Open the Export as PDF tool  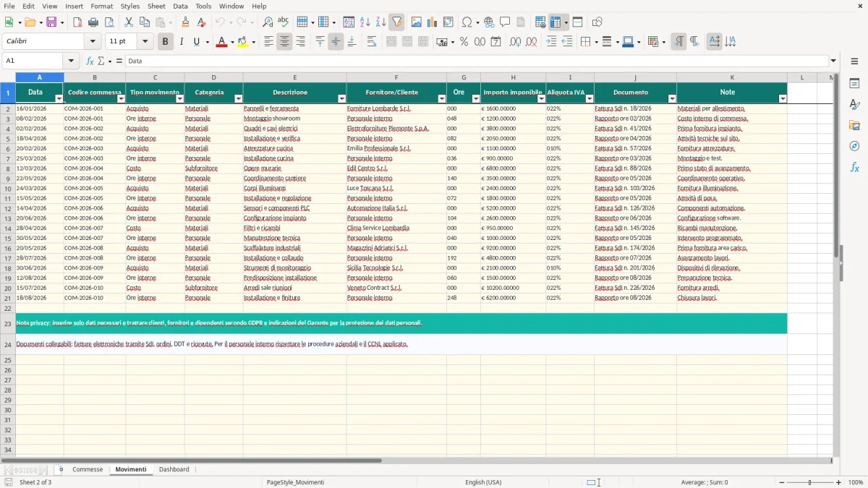77,22
